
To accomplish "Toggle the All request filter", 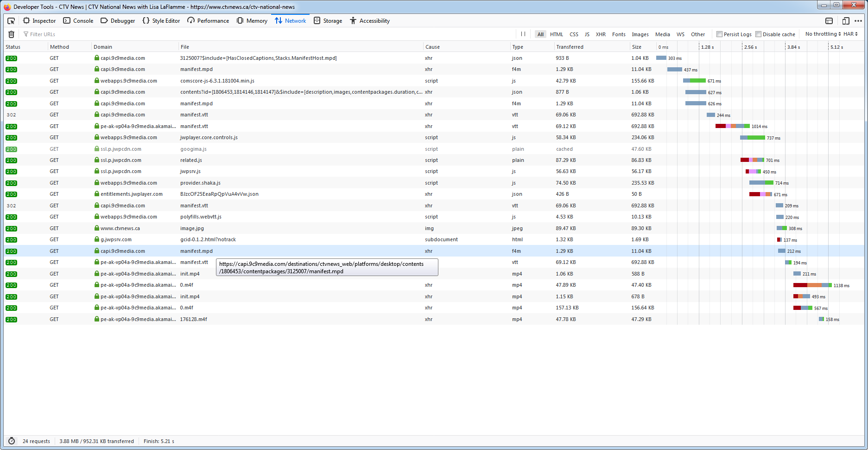I will pyautogui.click(x=540, y=34).
